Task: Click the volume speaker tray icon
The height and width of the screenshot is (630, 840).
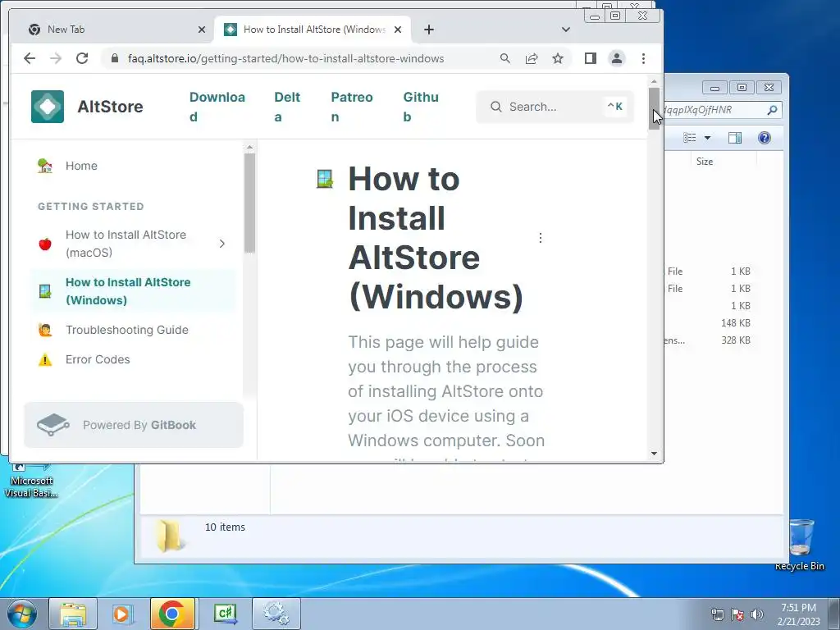Action: click(757, 614)
